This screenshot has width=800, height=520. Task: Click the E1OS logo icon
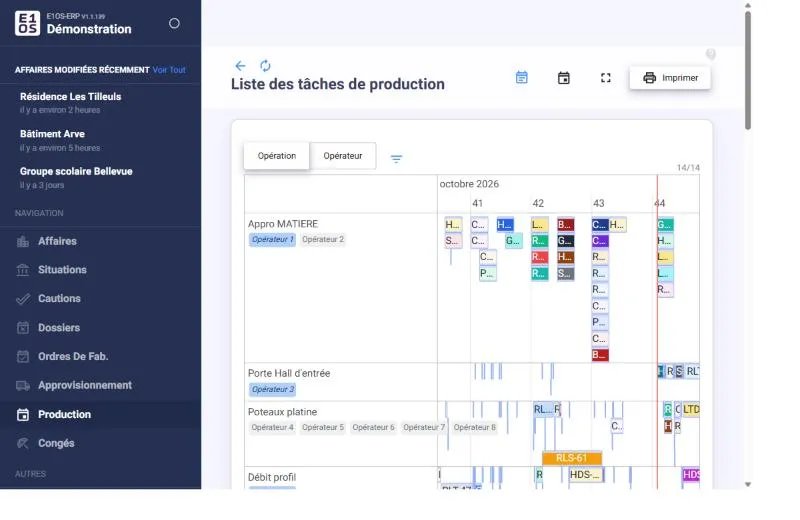pyautogui.click(x=27, y=23)
